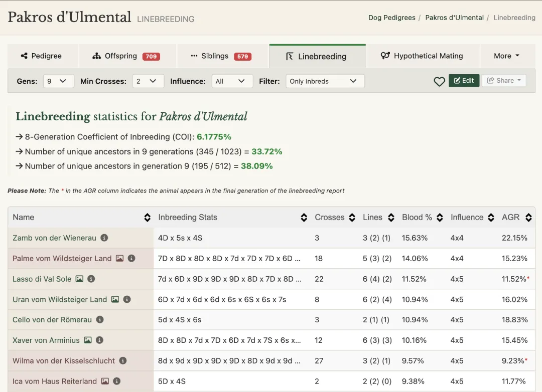
Task: Open the Share dropdown button
Action: 504,81
